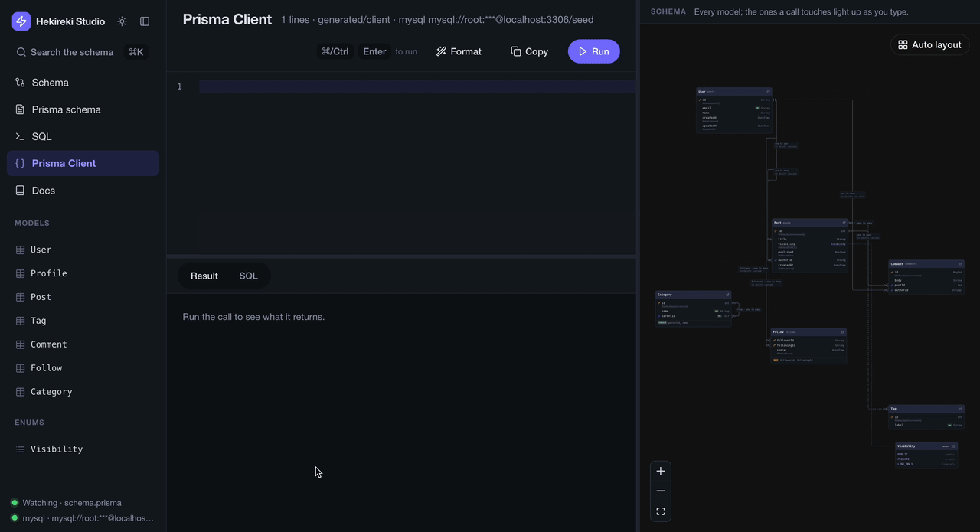Viewport: 980px width, 532px height.
Task: Open the Visibility enum in sidebar
Action: tap(83, 449)
